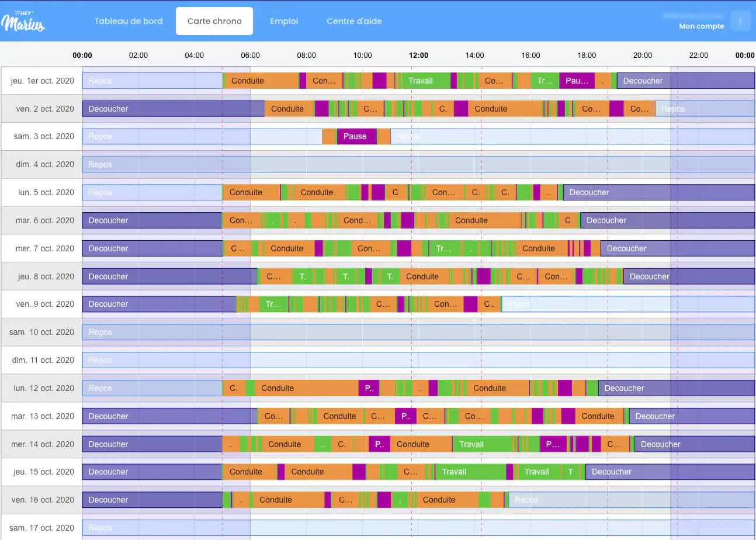Viewport: 756px width, 540px height.
Task: Select the mar. 6 oct. 2020 row label
Action: [x=45, y=220]
